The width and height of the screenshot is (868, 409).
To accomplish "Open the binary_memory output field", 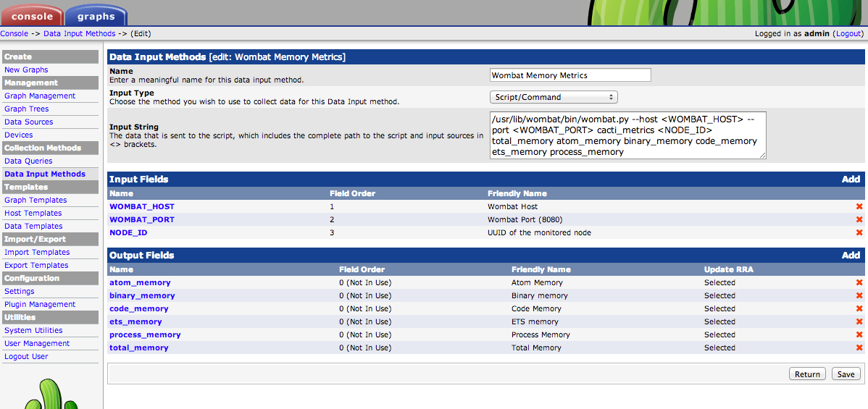I will point(142,295).
